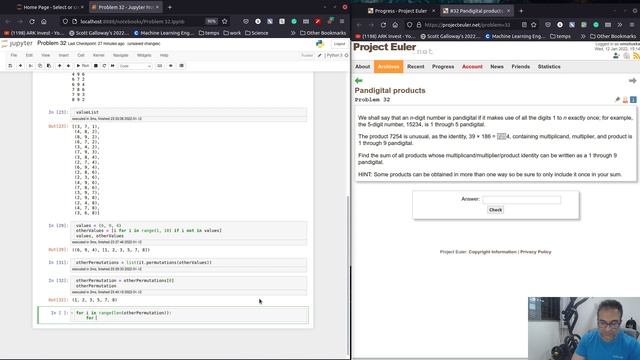The width and height of the screenshot is (640, 360).
Task: Paste cells below icon in Jupyter toolbar
Action: click(49, 66)
